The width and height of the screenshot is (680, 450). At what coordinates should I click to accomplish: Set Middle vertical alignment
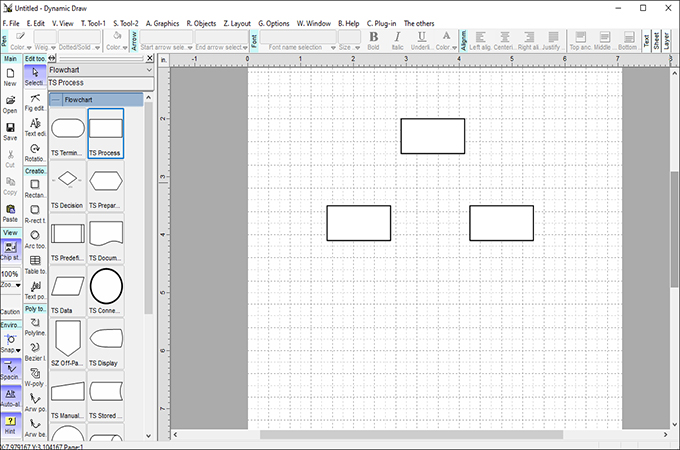click(605, 41)
